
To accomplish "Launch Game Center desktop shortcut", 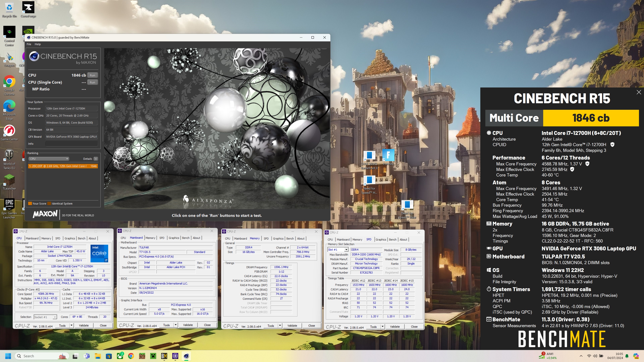I will click(x=10, y=133).
